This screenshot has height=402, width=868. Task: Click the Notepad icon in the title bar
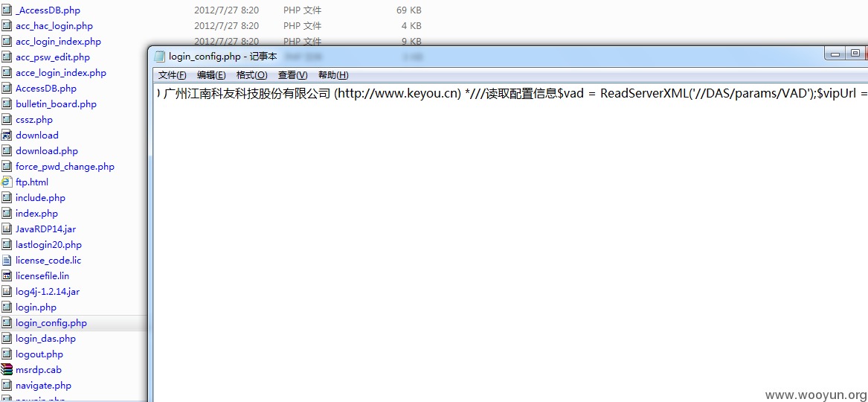(159, 57)
